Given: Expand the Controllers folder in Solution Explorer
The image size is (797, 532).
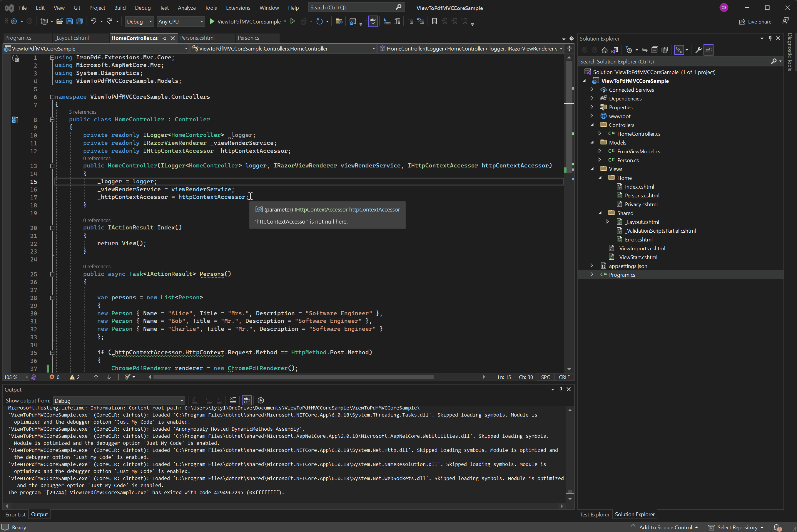Looking at the screenshot, I should 592,125.
